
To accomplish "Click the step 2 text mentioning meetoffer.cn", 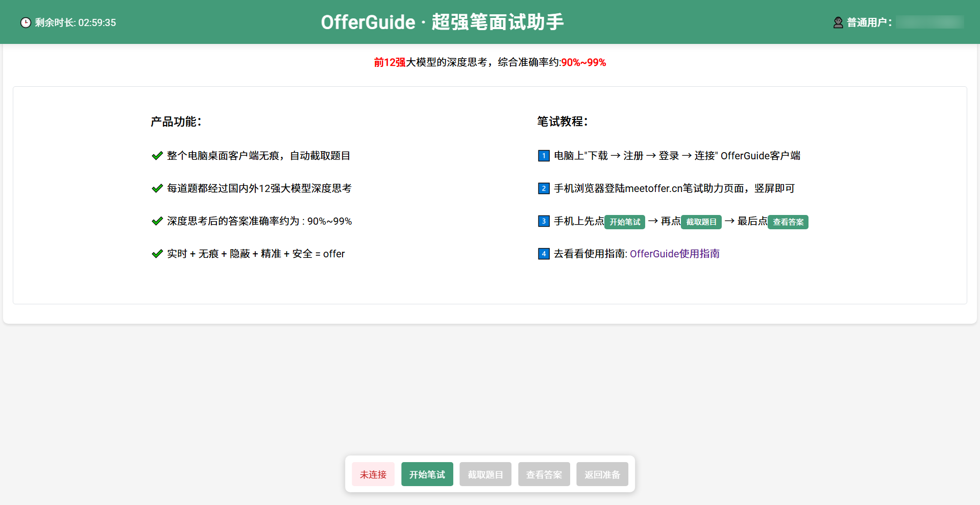I will (674, 188).
